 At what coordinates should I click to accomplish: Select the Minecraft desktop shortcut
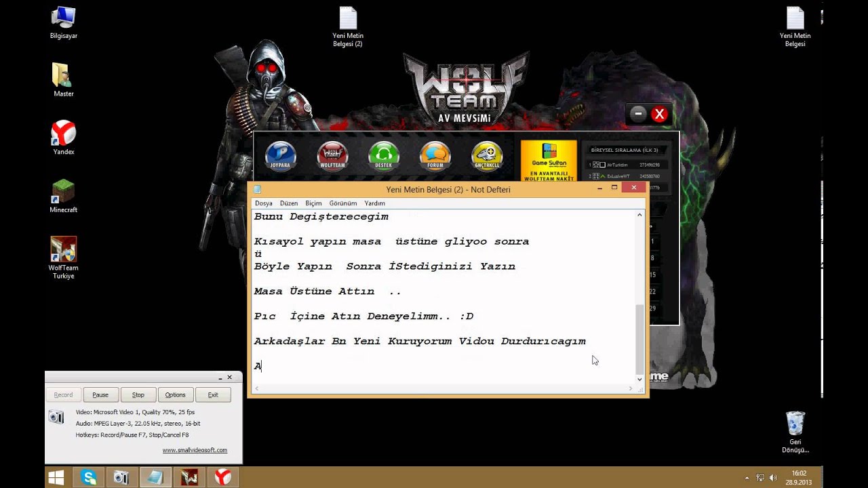[x=64, y=197]
